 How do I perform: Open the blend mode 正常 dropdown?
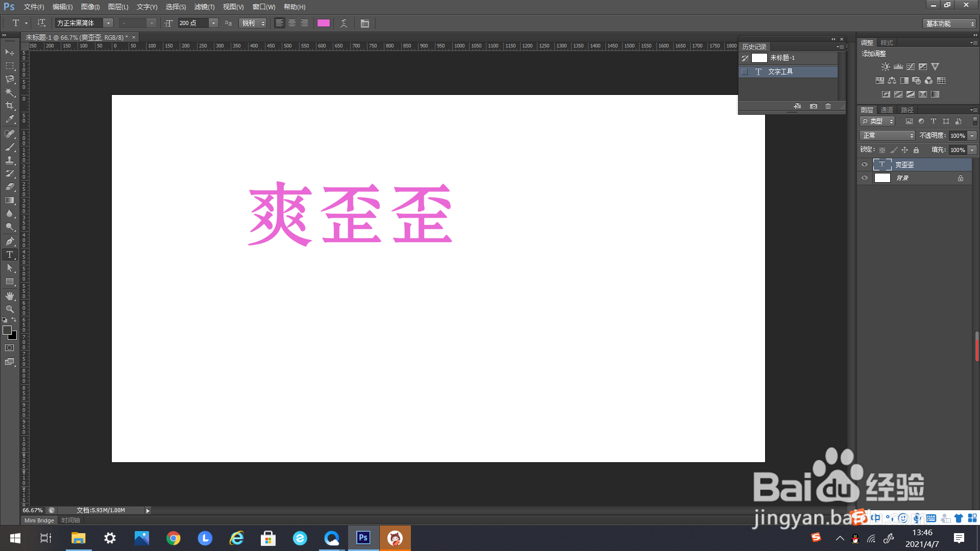tap(888, 136)
